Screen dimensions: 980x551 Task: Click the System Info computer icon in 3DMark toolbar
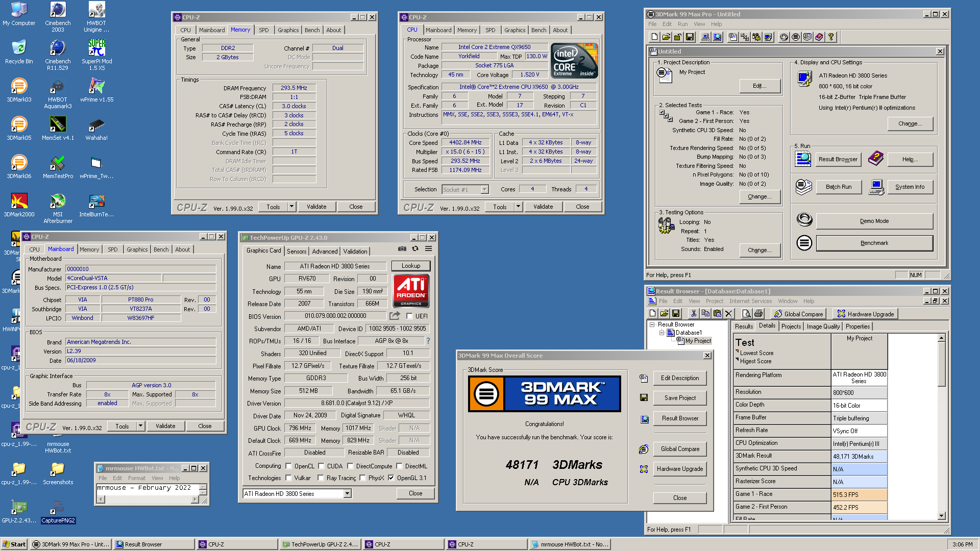[x=705, y=37]
